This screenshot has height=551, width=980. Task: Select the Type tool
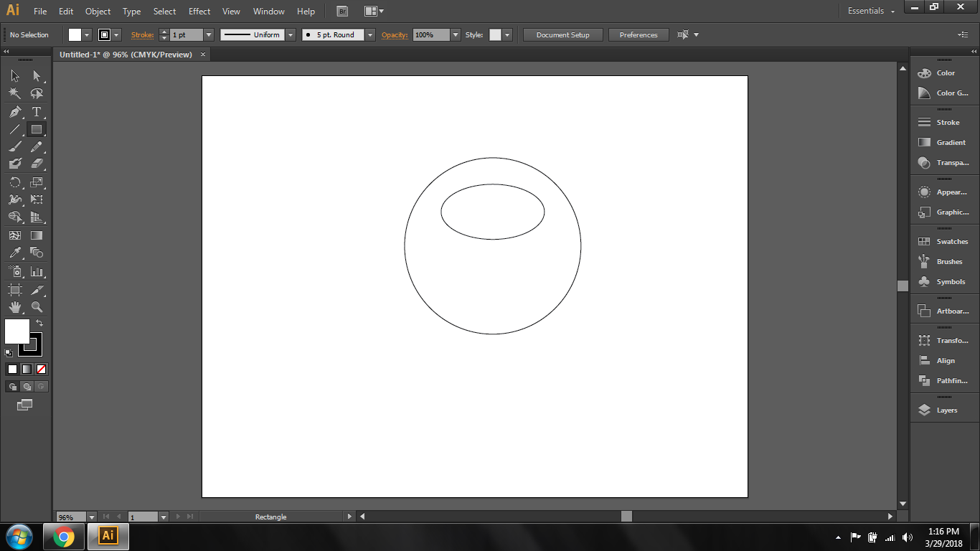[x=37, y=112]
